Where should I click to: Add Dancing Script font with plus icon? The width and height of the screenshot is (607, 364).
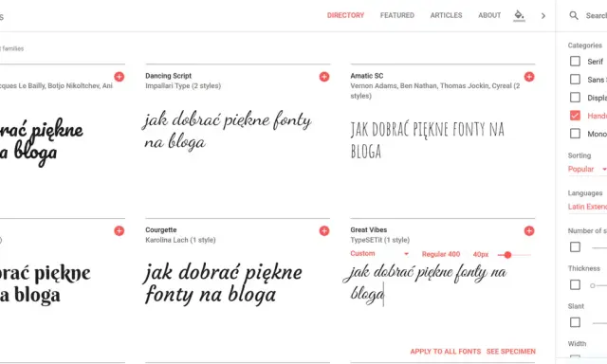[324, 77]
